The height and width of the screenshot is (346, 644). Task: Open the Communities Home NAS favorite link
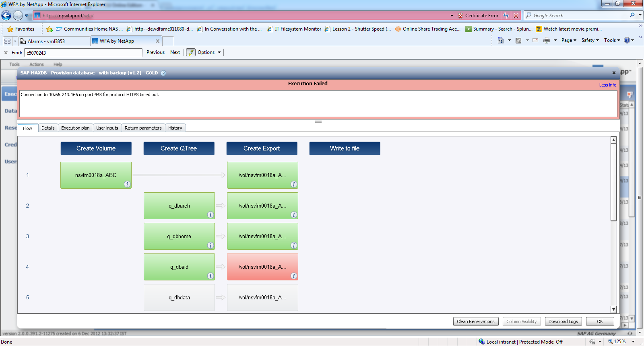tap(89, 29)
